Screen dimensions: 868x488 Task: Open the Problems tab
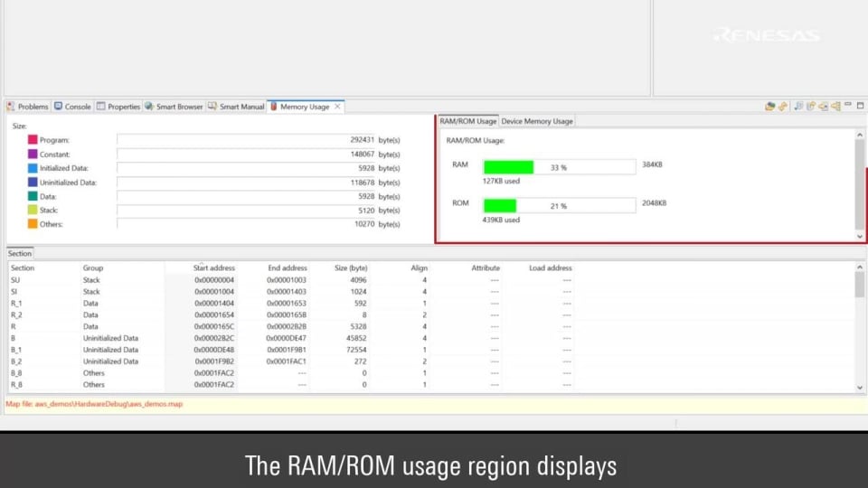27,107
